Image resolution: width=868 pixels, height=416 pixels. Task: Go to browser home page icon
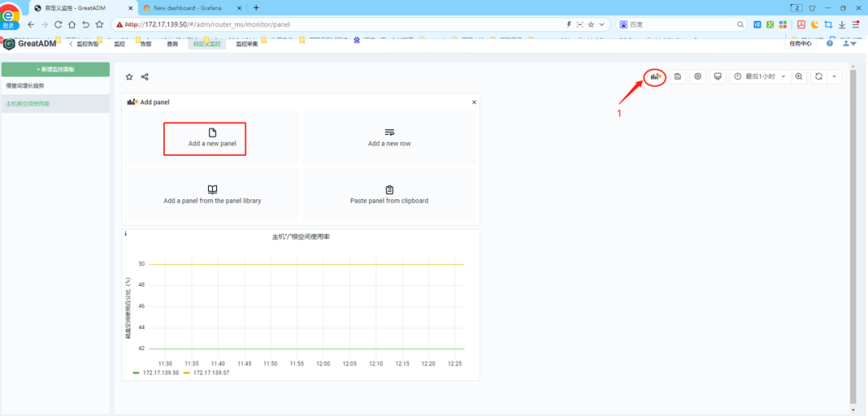pyautogui.click(x=72, y=24)
